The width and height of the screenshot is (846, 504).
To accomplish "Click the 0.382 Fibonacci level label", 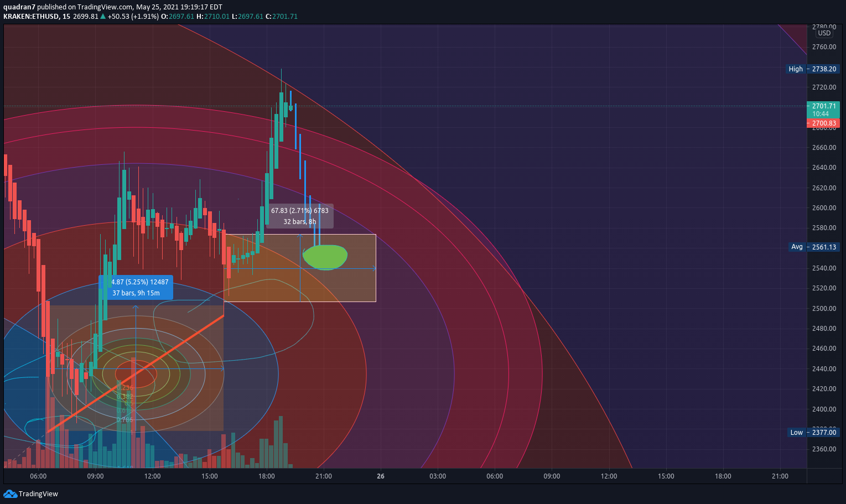I will point(125,397).
